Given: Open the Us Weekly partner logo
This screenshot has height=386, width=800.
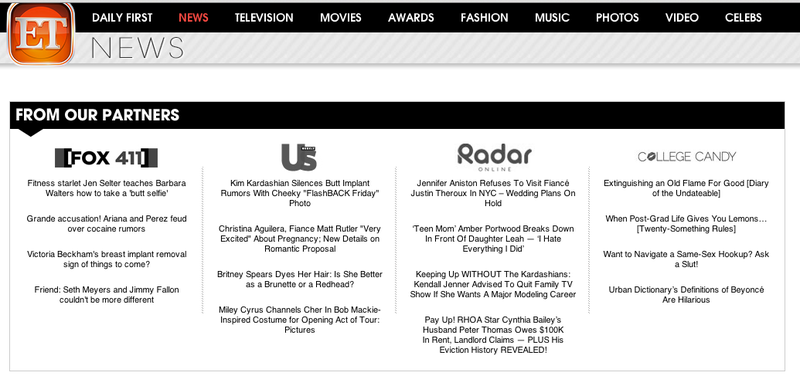Looking at the screenshot, I should pos(299,157).
